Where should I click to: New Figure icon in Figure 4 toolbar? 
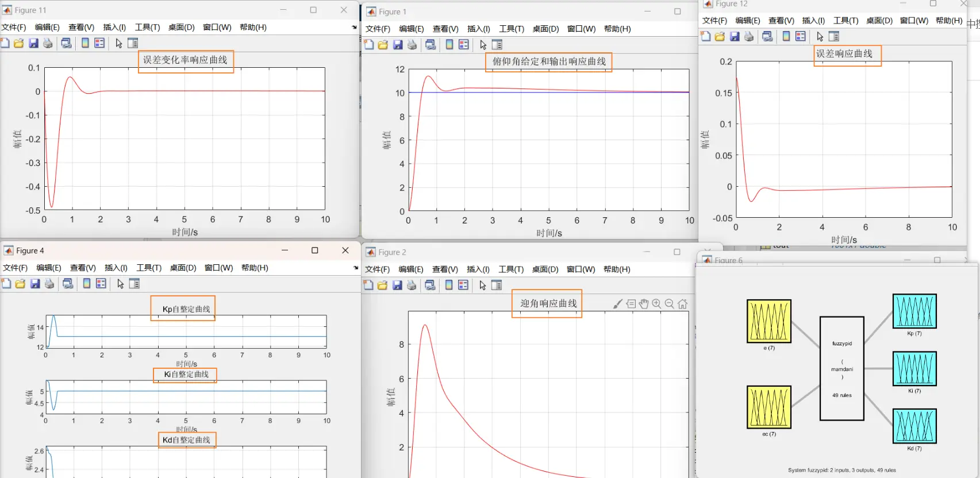click(6, 284)
